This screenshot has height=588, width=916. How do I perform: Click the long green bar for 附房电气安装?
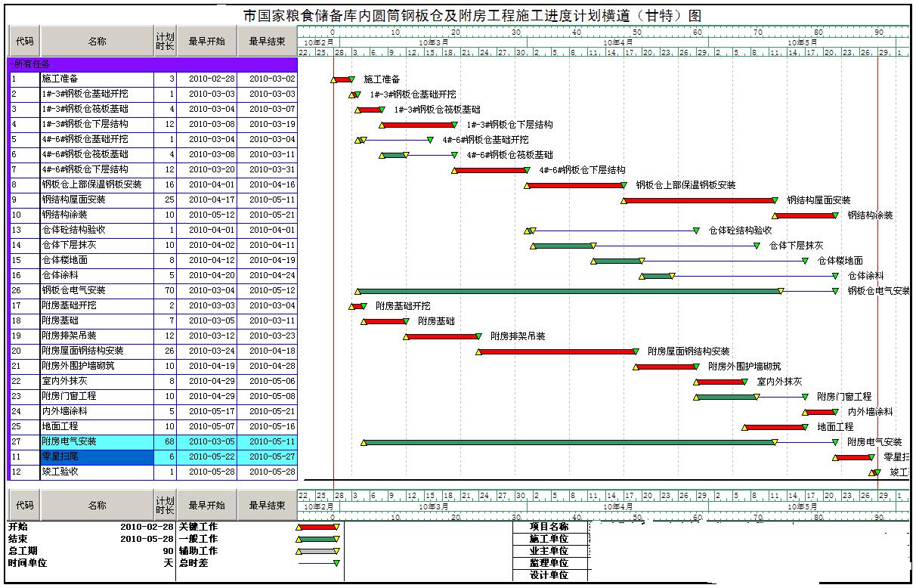[x=568, y=442]
